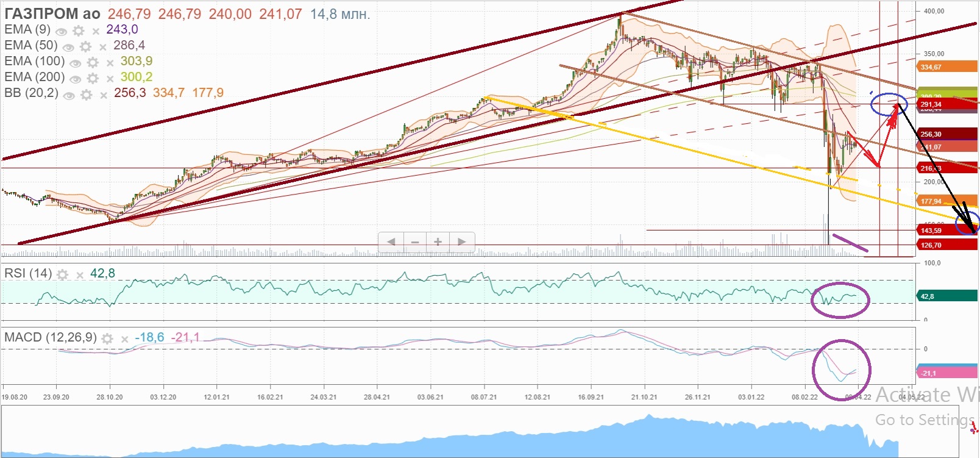Click the 16.09.21 date on time axis
The height and width of the screenshot is (458, 980).
coord(591,397)
